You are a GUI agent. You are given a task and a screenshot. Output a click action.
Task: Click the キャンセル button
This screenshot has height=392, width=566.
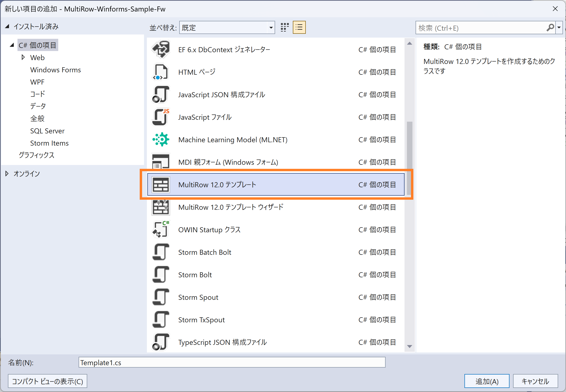(535, 381)
